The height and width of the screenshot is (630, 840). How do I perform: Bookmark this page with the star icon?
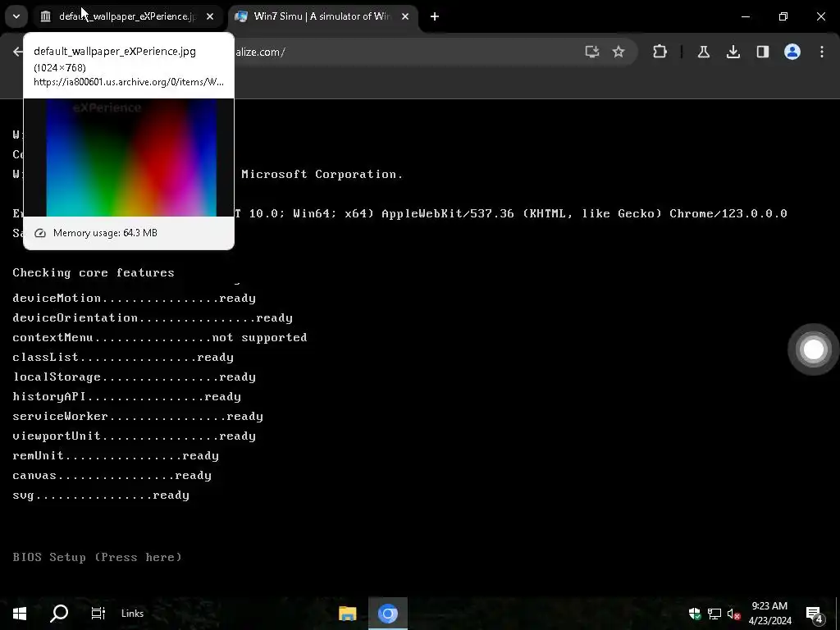[x=619, y=52]
